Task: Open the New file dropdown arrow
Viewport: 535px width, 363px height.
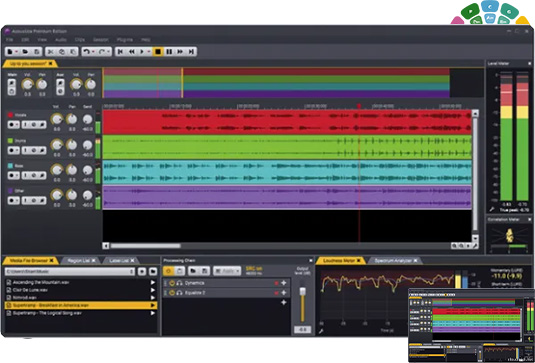Action: 16,52
